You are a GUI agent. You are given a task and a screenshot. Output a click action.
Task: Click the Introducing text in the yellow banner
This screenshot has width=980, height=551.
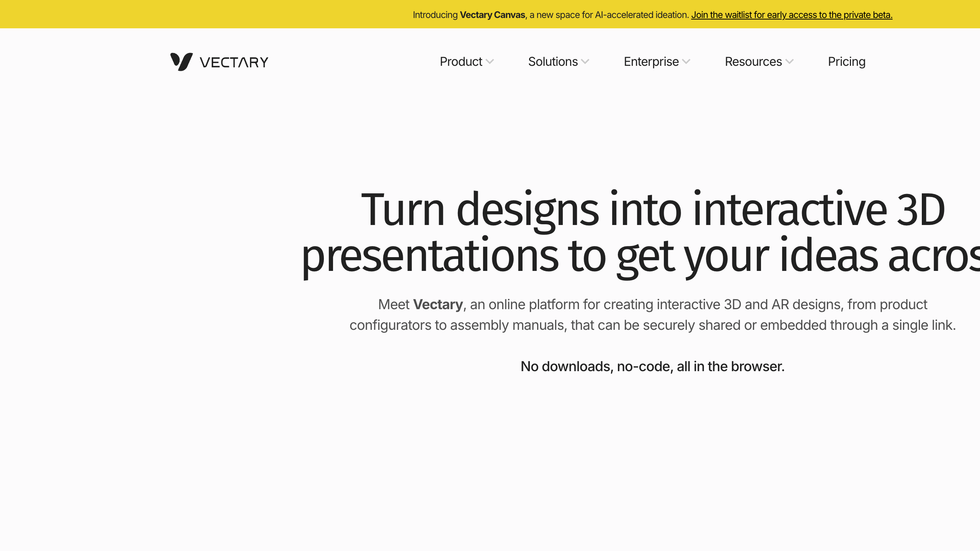pyautogui.click(x=435, y=15)
